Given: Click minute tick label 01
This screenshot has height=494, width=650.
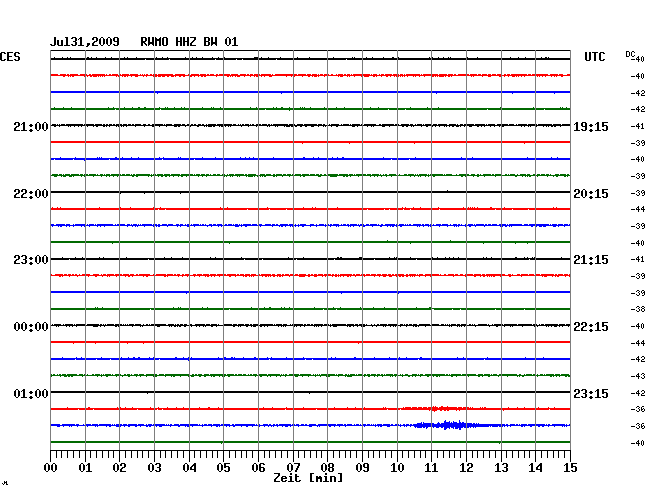Looking at the screenshot, I should 85,468.
